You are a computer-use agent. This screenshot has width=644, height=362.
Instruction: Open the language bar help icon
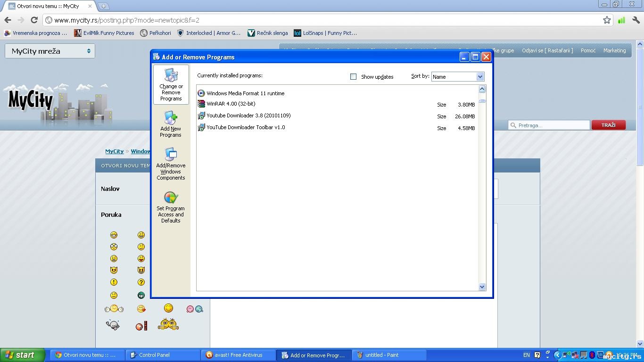pos(537,355)
